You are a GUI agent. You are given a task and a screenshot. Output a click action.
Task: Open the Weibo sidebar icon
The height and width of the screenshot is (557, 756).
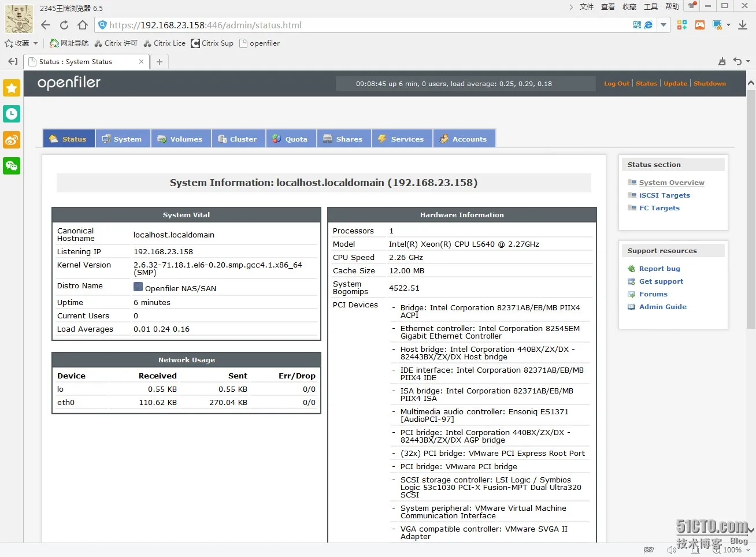pos(12,140)
